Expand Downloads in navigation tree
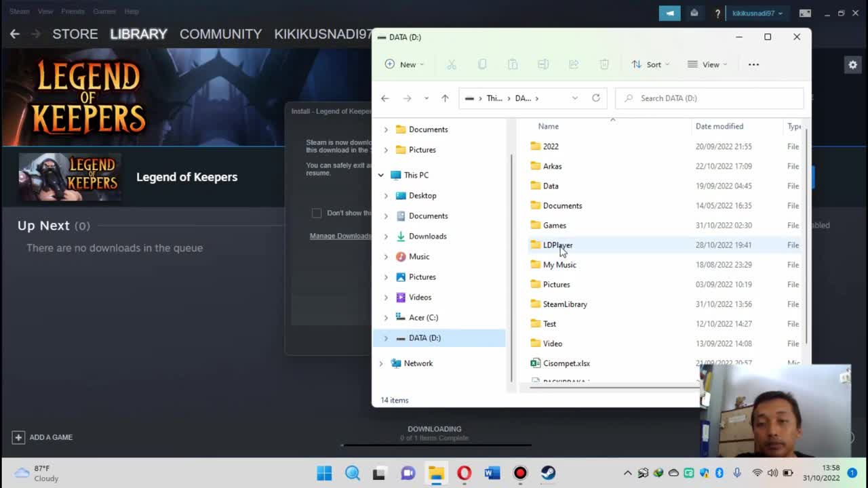 [x=386, y=236]
